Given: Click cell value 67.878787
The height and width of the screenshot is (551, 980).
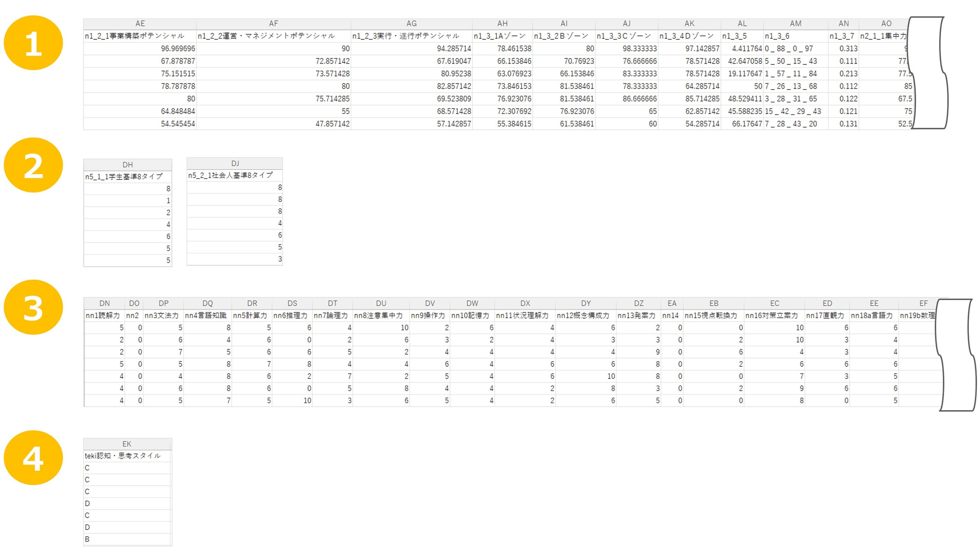Looking at the screenshot, I should [x=140, y=61].
